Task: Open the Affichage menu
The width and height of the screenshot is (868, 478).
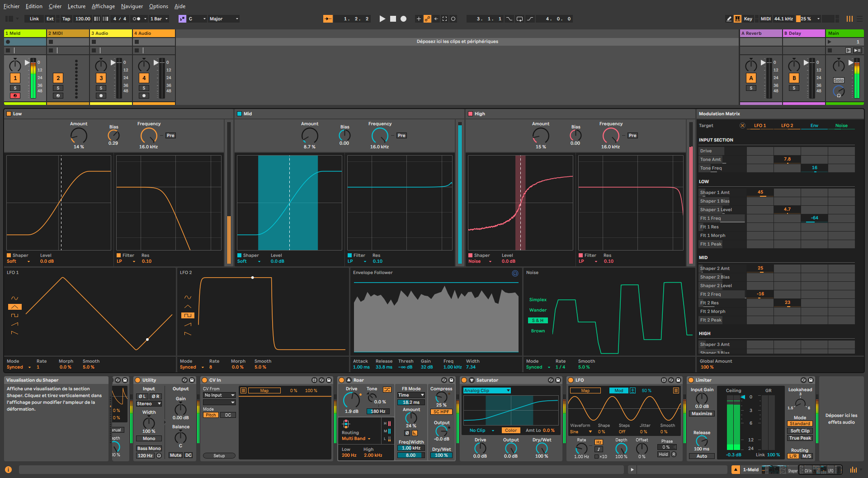Action: (x=103, y=6)
